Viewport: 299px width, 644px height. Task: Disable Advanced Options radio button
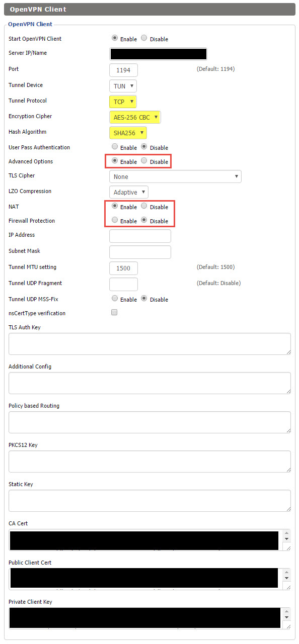144,161
